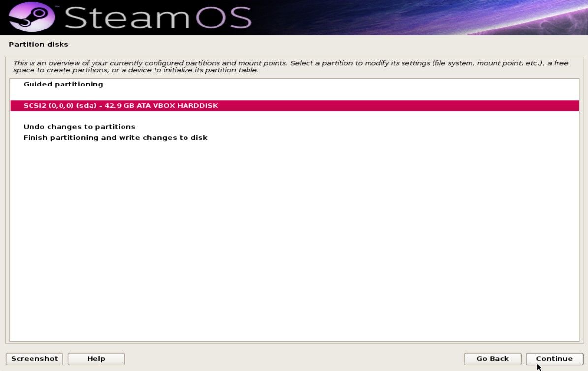Click the partition overview instruction text
Image resolution: width=588 pixels, height=371 pixels.
[290, 66]
